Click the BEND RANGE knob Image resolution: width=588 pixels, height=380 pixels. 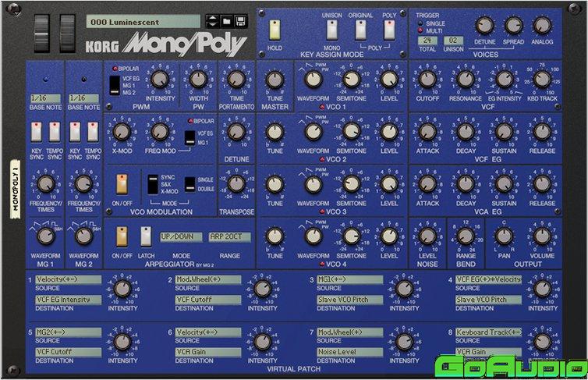pyautogui.click(x=466, y=236)
